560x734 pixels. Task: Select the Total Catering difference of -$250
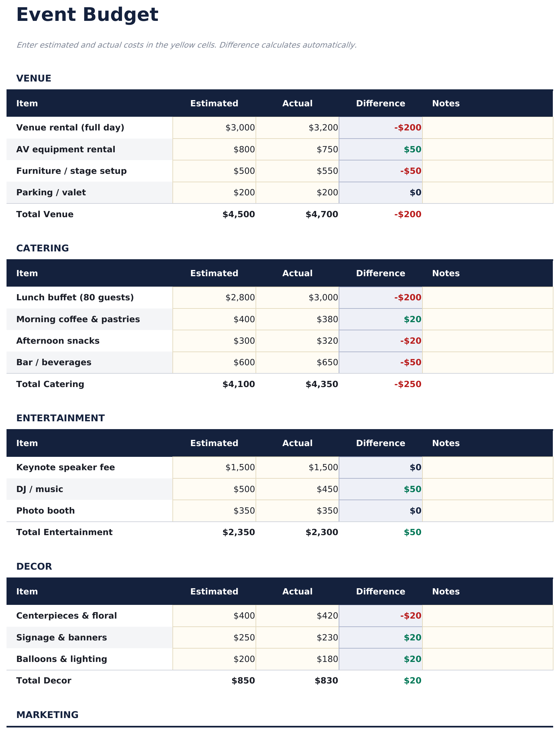pyautogui.click(x=407, y=384)
